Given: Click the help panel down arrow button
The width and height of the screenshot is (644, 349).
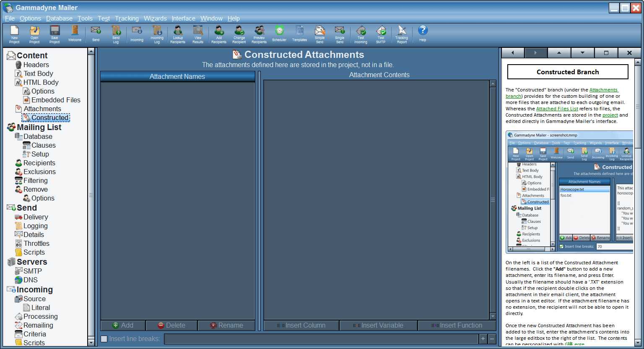Looking at the screenshot, I should (x=582, y=53).
